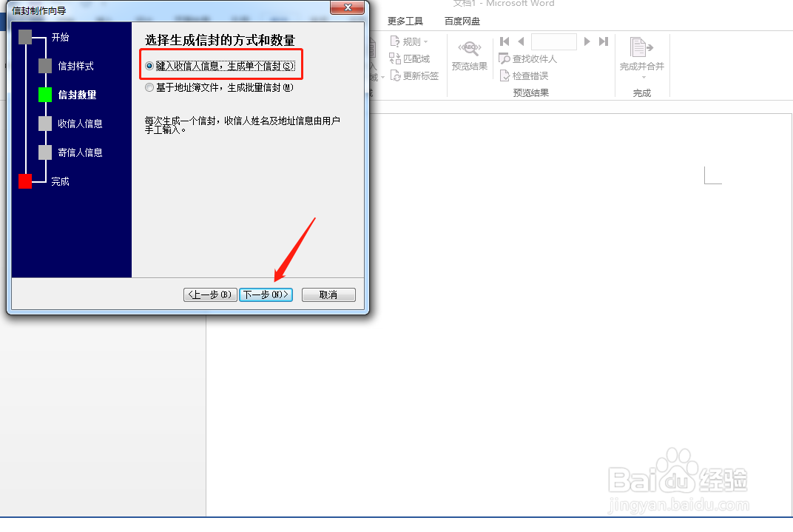This screenshot has height=532, width=793.
Task: Click the 预览结果 (Preview Results) icon
Action: [x=469, y=52]
